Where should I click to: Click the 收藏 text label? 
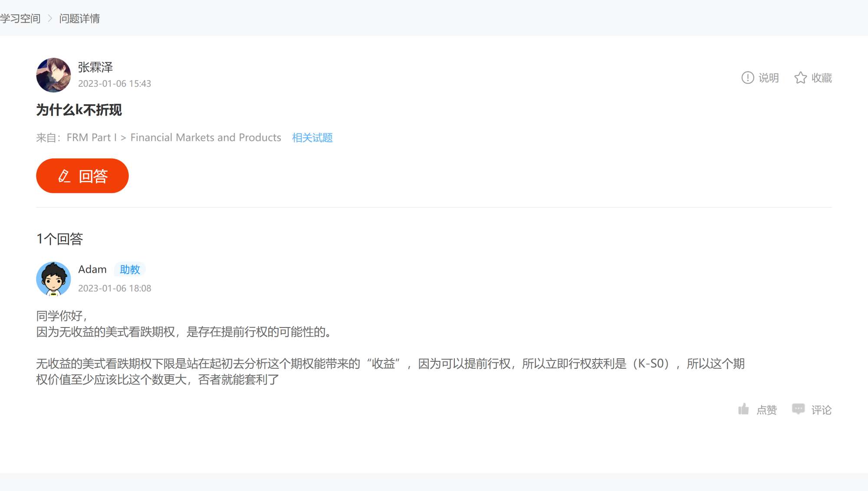point(822,78)
